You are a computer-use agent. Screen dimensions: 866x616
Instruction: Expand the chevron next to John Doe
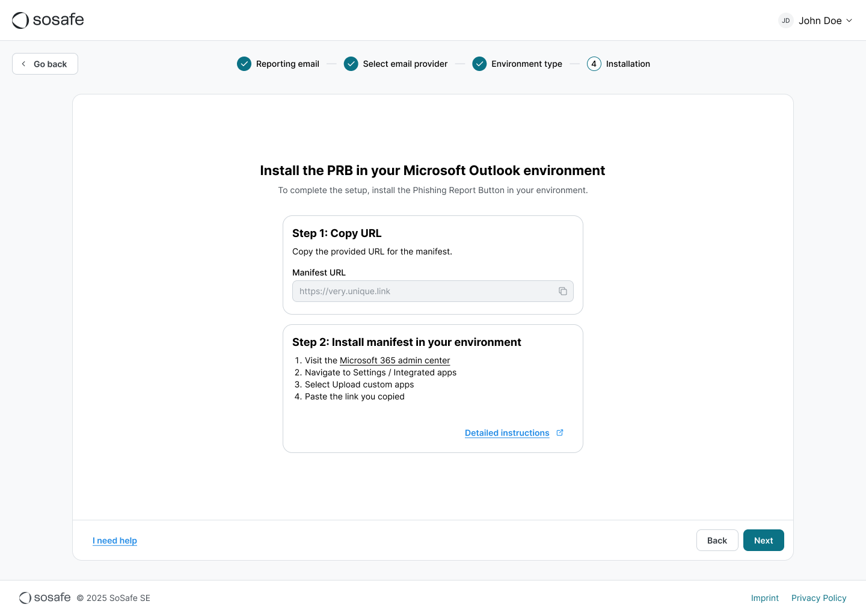(x=849, y=20)
